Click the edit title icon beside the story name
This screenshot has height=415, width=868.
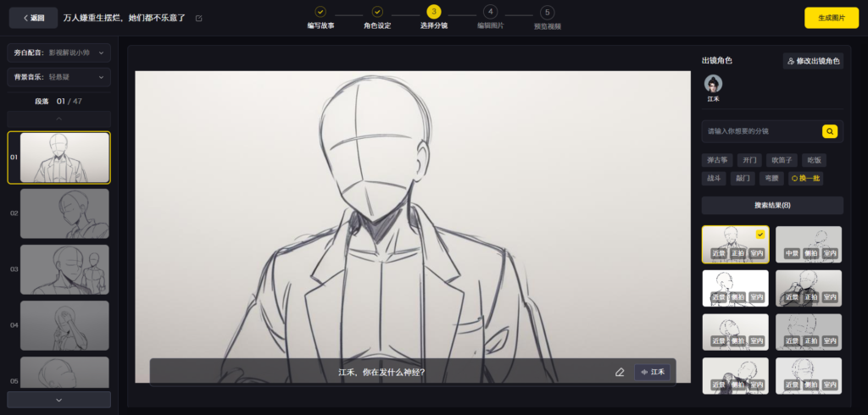[x=199, y=18]
